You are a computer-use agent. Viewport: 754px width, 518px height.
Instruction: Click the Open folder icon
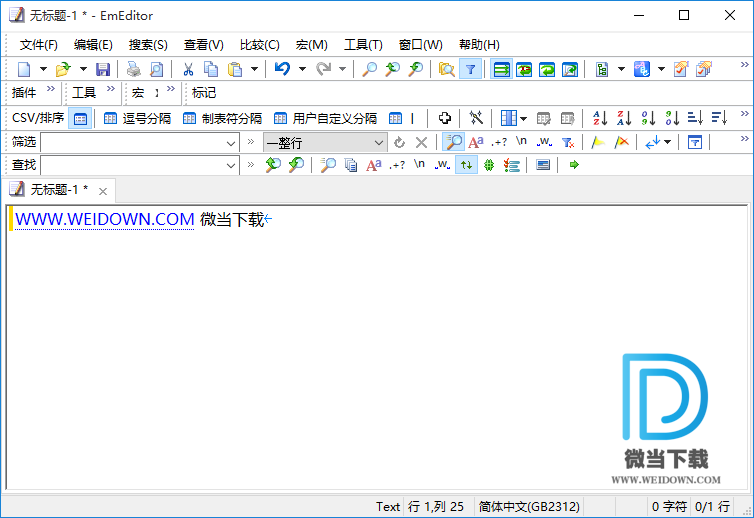click(63, 69)
